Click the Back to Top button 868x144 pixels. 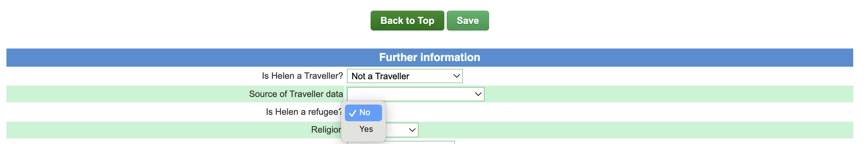407,20
